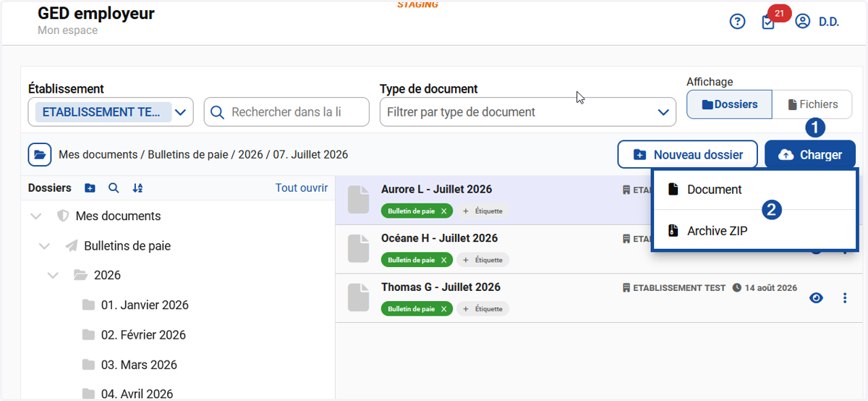Viewport: 868px width, 401px height.
Task: Add an Étiquette tag to Aurore L
Action: 482,211
